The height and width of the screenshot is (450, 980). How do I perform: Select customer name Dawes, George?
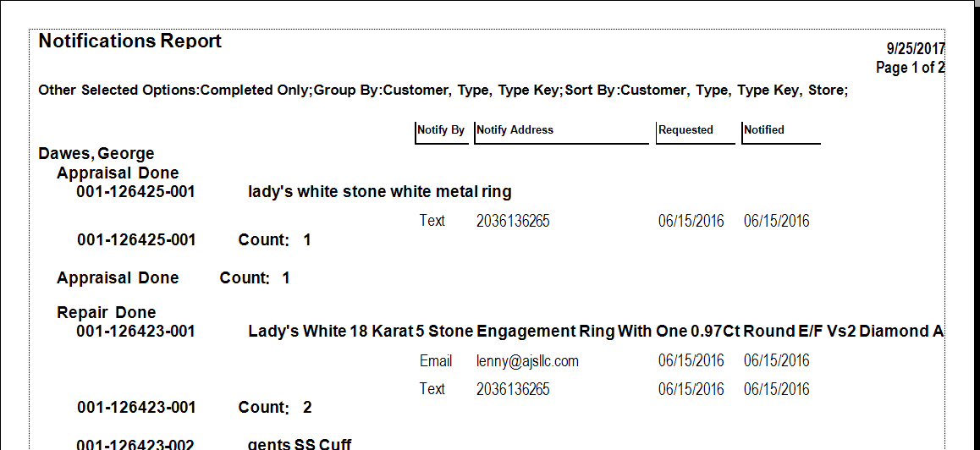coord(96,154)
